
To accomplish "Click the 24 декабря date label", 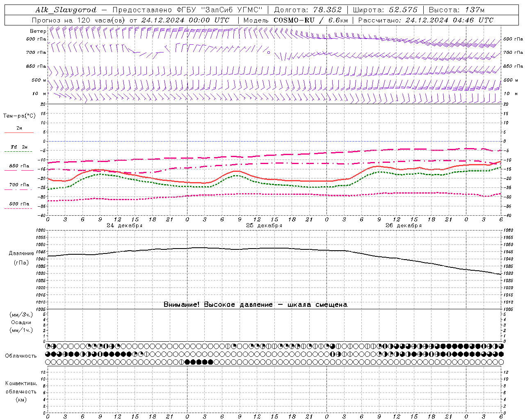I will tap(125, 226).
